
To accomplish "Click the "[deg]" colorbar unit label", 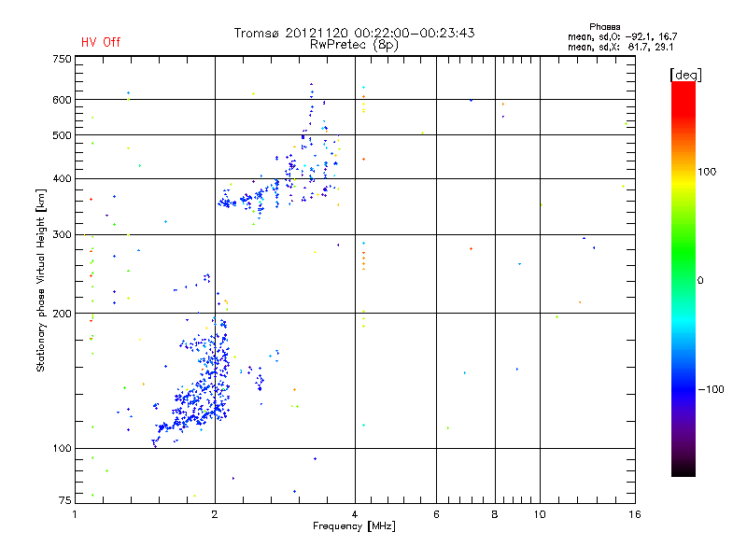I will 685,75.
